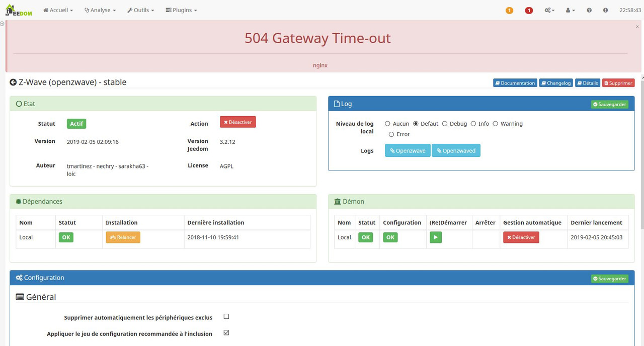This screenshot has width=644, height=346.
Task: Click the exclamation info icon
Action: click(x=605, y=10)
